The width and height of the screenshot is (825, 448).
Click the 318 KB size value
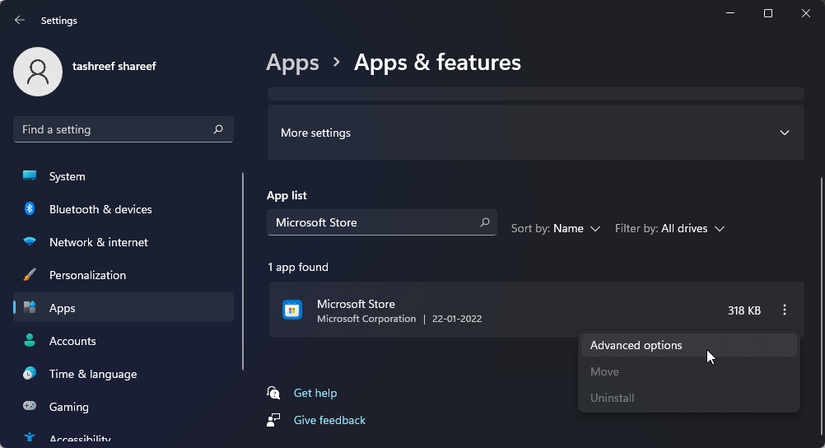744,311
